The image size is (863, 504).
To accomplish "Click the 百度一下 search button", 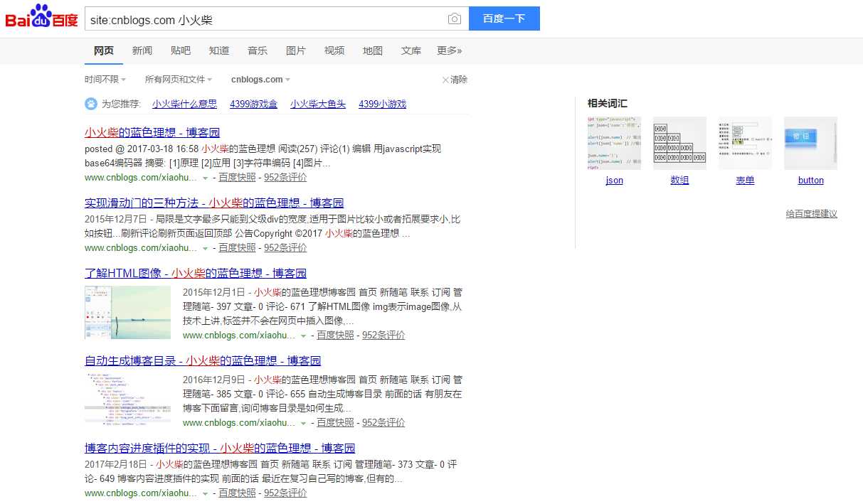I will (x=504, y=18).
